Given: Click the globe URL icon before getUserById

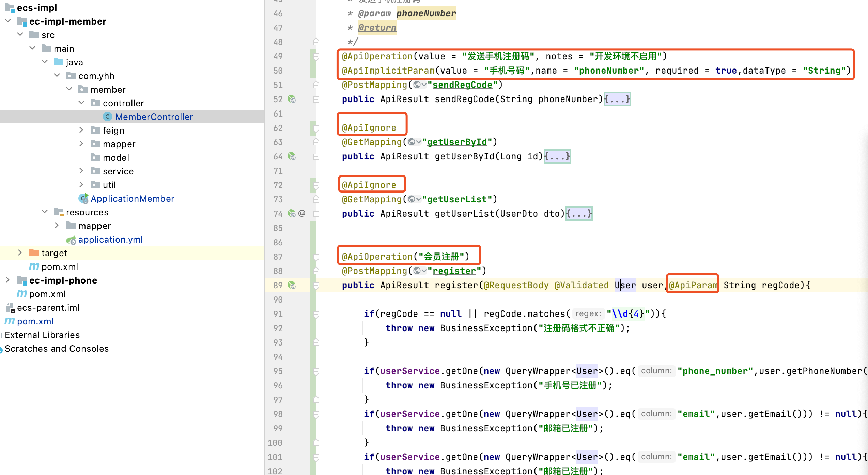Looking at the screenshot, I should (412, 142).
